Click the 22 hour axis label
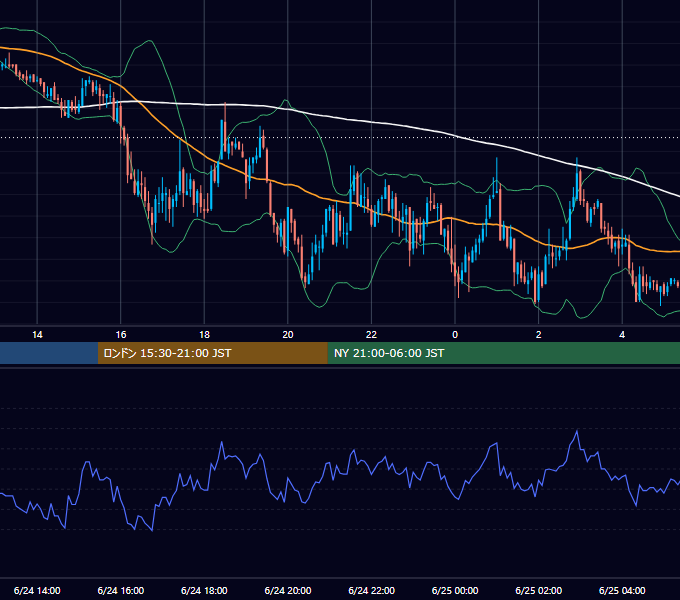 [371, 335]
